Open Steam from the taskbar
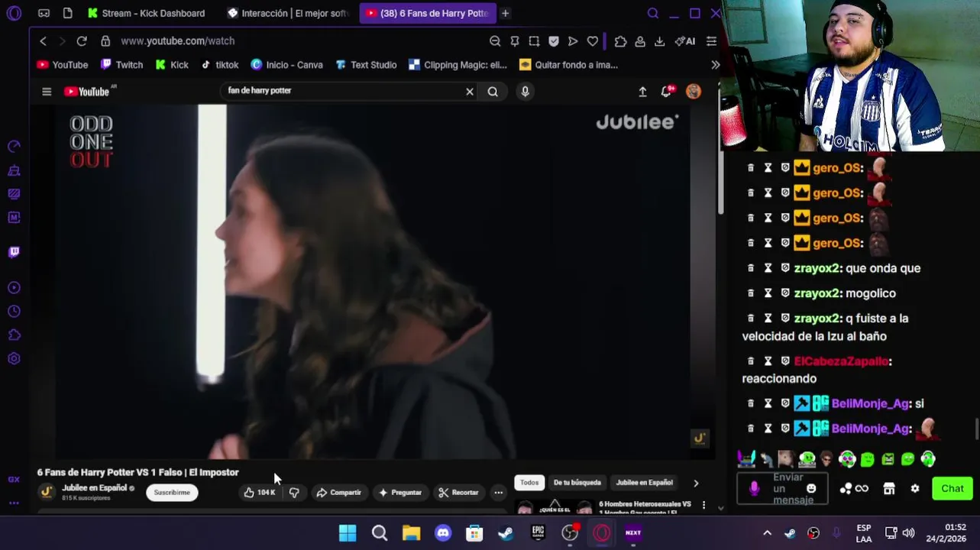Screen dimensions: 980x550 pyautogui.click(x=506, y=533)
